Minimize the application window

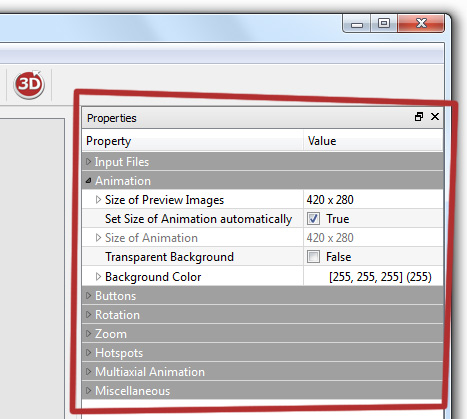tap(356, 24)
